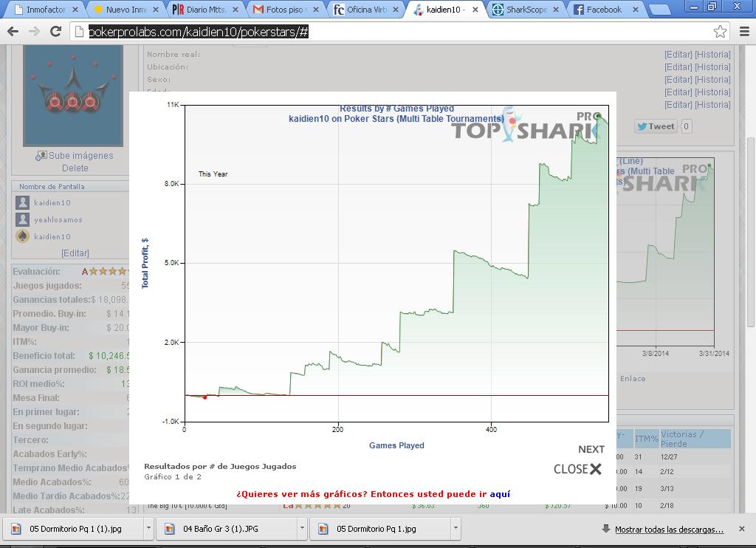This screenshot has width=756, height=548.
Task: Open dropdown for 04 Baño Gr 3 (1).JPG
Action: coord(302,528)
